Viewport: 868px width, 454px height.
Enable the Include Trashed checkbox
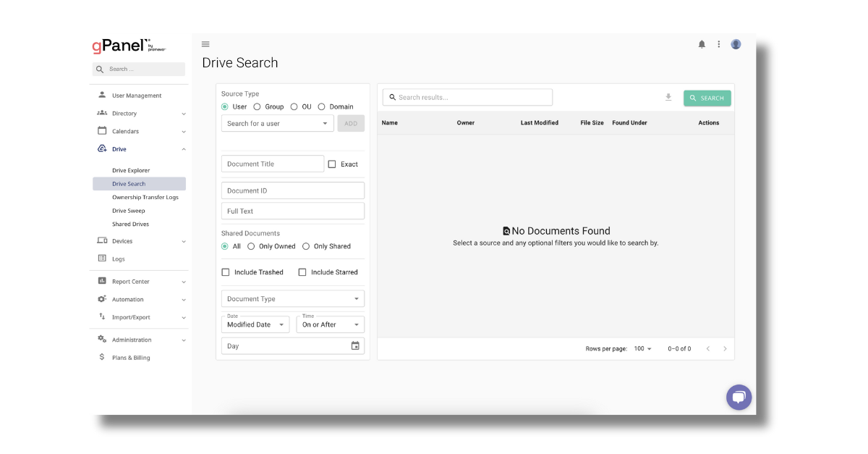coord(225,272)
